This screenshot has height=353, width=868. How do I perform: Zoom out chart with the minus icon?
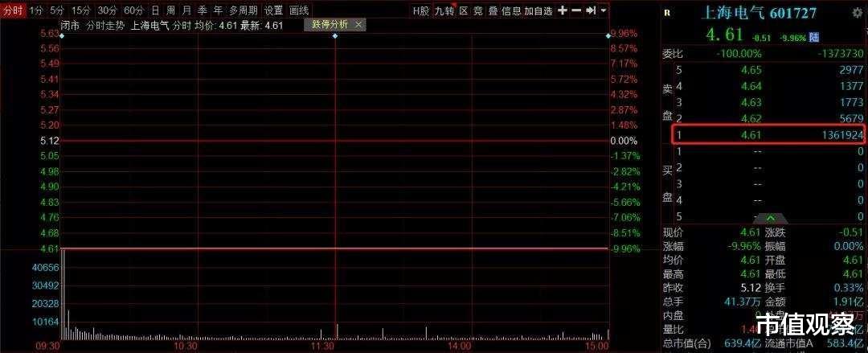pyautogui.click(x=576, y=10)
